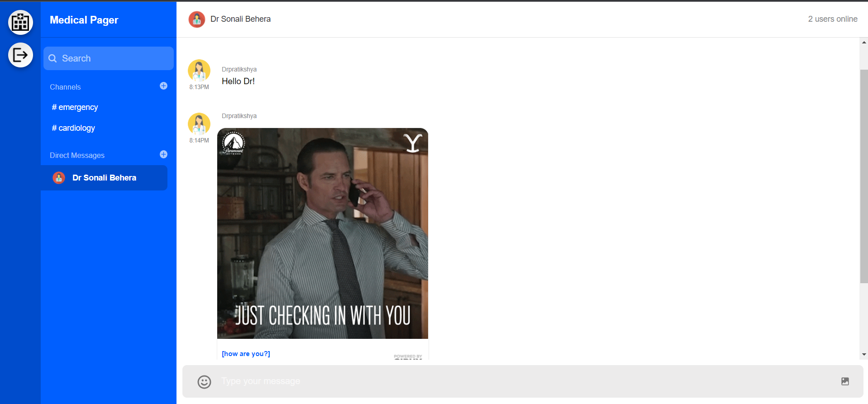Screen dimensions: 868x404
Task: Click Drpratikshya avatar beside Hello Dr! message
Action: pyautogui.click(x=199, y=71)
